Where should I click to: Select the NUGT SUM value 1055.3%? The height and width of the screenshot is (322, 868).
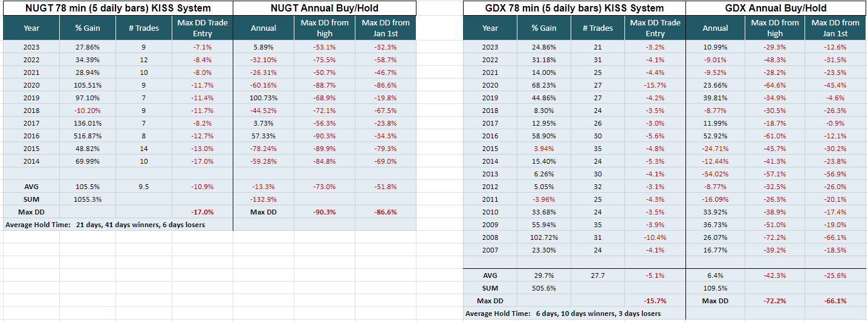coord(88,199)
